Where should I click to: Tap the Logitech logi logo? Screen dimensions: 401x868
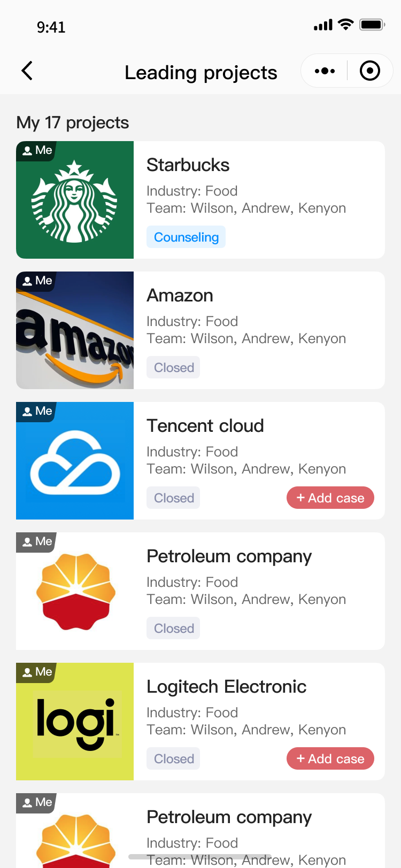pyautogui.click(x=75, y=723)
